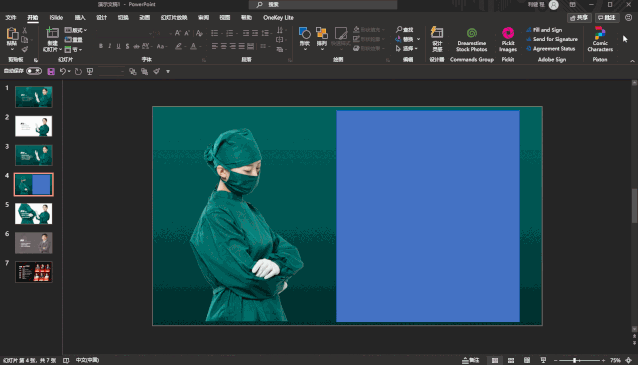Open the Arrange objects icon
The image size is (638, 365).
tap(322, 33)
